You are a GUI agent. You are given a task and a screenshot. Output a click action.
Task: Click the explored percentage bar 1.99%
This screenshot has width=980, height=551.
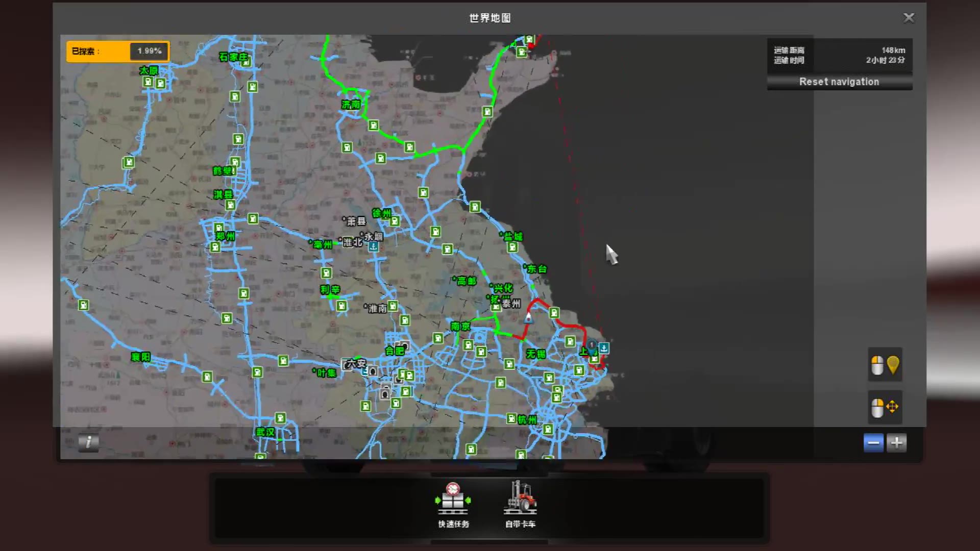pos(118,51)
